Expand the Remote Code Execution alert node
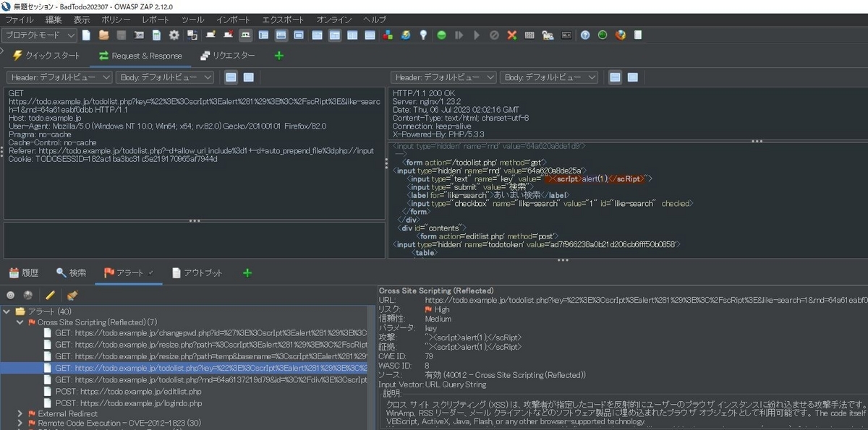The width and height of the screenshot is (868, 430). pos(20,423)
